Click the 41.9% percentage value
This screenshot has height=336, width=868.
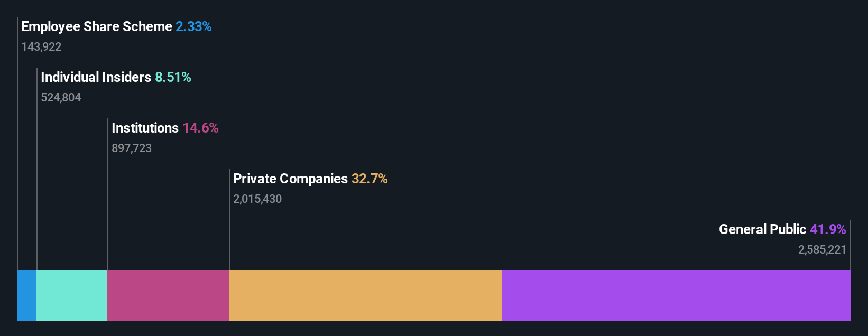[x=828, y=229]
